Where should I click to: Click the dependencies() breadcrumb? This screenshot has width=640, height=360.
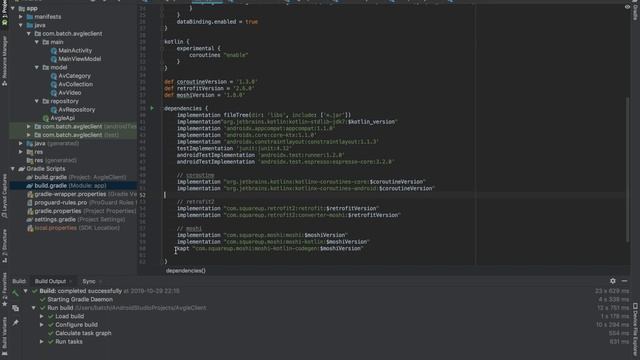click(186, 271)
